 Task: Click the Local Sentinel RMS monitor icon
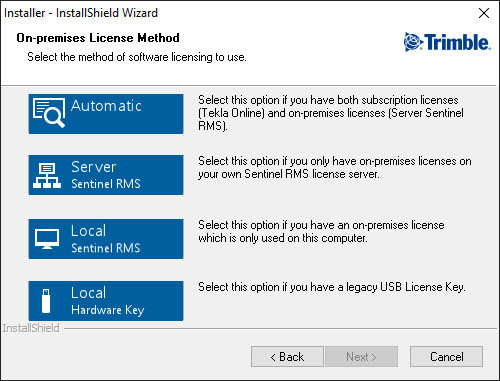pyautogui.click(x=47, y=239)
